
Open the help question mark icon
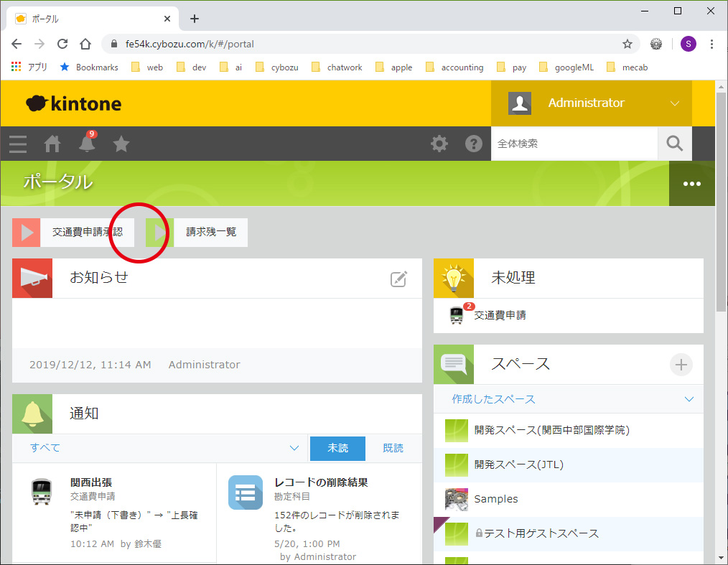474,144
